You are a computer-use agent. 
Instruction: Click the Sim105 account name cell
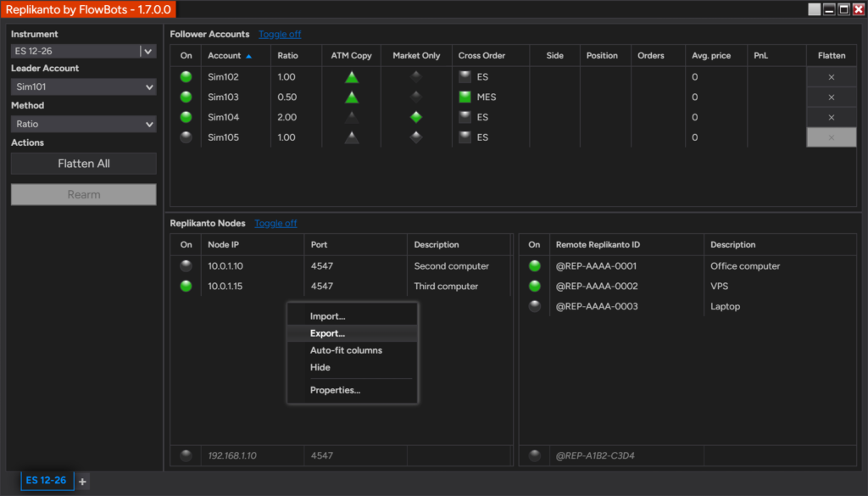[236, 137]
